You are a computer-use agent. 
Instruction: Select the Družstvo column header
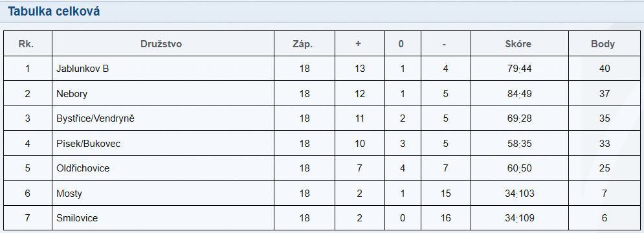pos(161,44)
